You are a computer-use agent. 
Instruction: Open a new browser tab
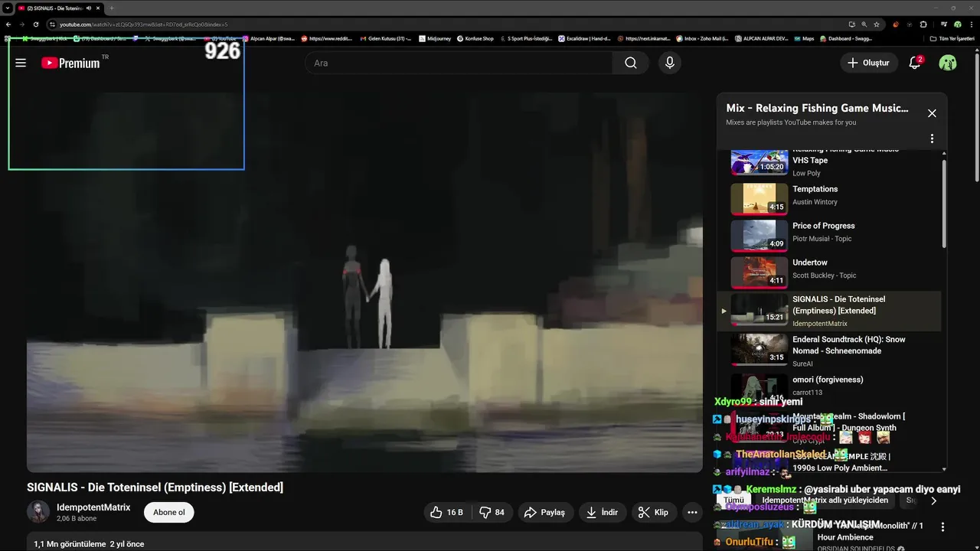coord(112,8)
